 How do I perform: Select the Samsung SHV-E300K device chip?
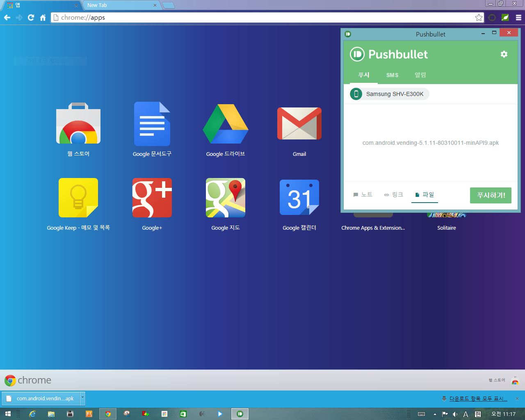[x=389, y=94]
